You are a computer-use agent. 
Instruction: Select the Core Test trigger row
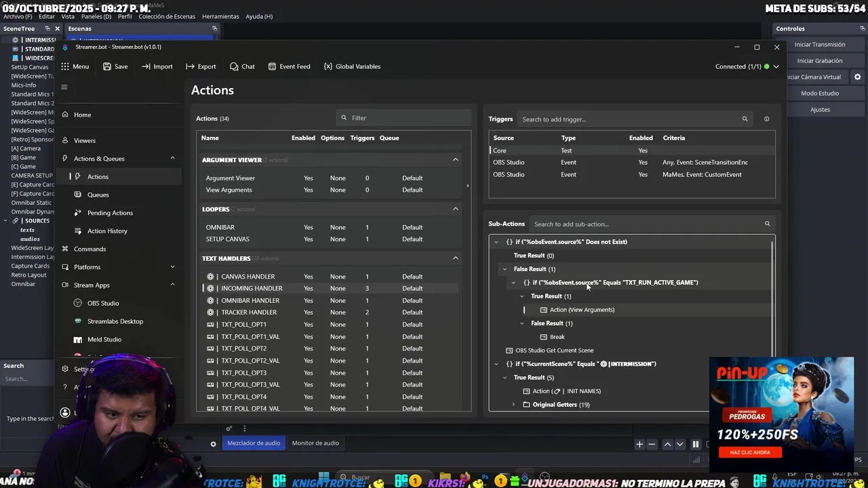coord(631,150)
